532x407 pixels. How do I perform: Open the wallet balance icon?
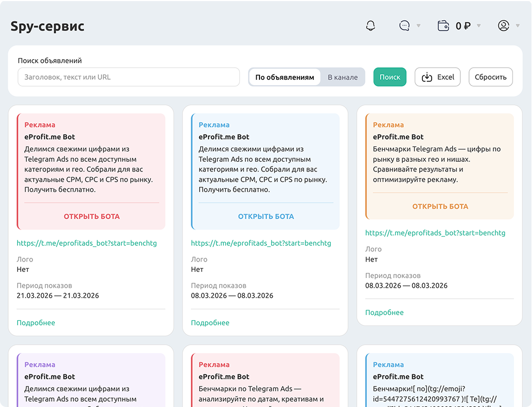click(444, 26)
